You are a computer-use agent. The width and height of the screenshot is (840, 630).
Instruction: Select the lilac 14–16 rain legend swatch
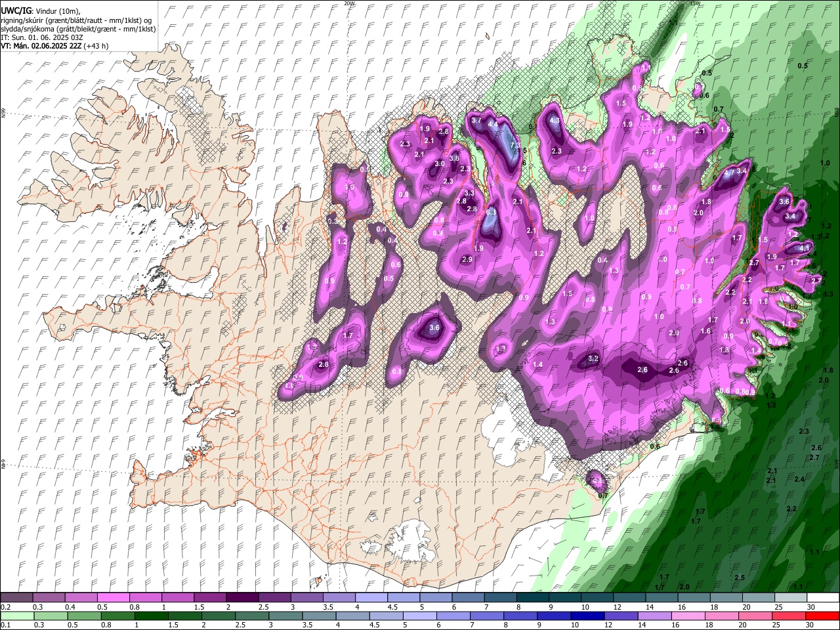click(x=654, y=616)
